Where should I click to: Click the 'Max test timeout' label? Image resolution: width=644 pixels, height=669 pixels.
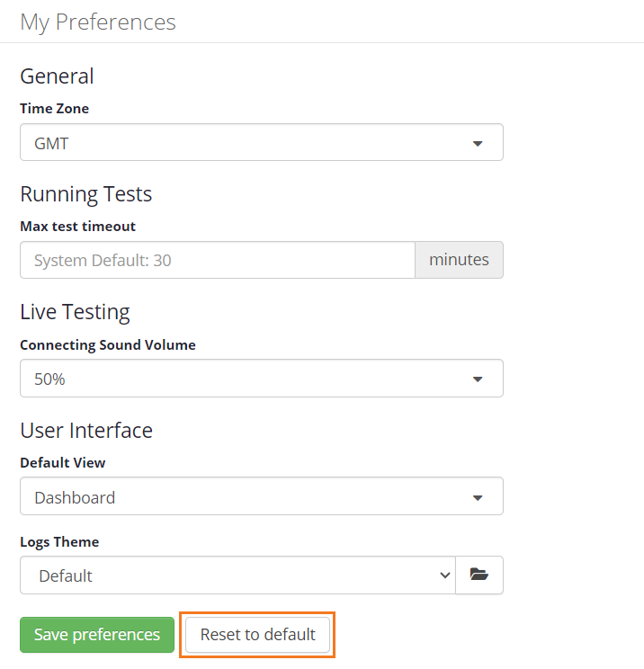pyautogui.click(x=78, y=227)
